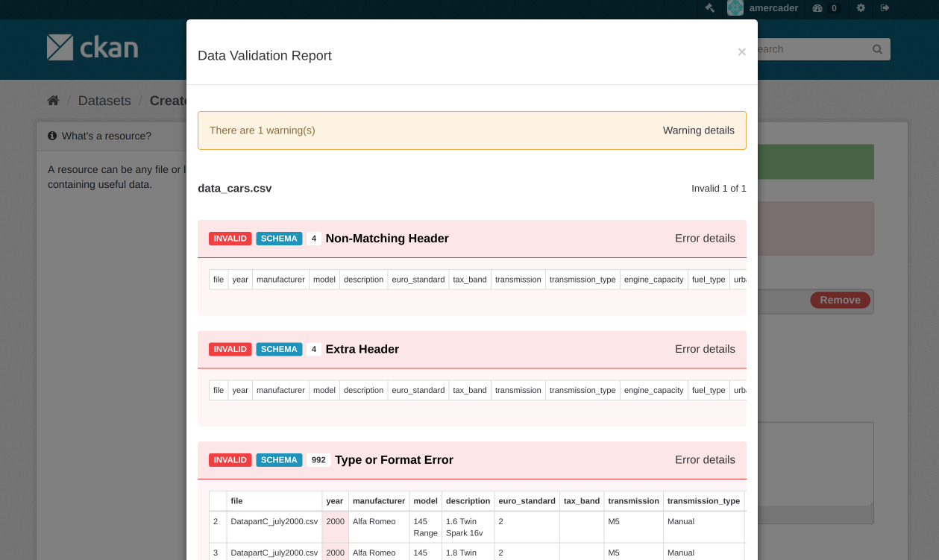Click the CKAN logo
This screenshot has width=939, height=560.
click(x=92, y=48)
